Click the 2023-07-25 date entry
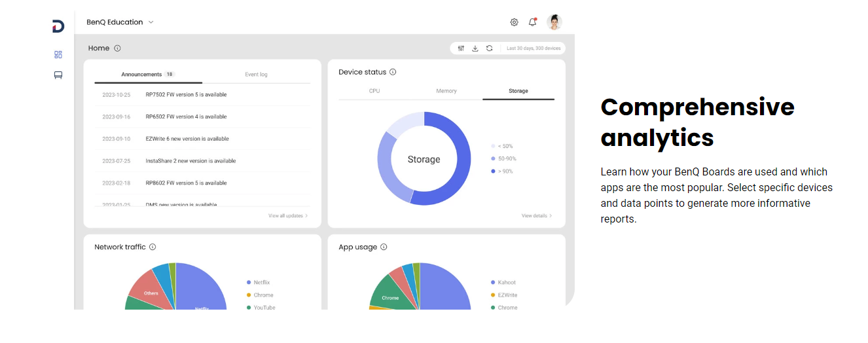The height and width of the screenshot is (343, 868). 116,161
